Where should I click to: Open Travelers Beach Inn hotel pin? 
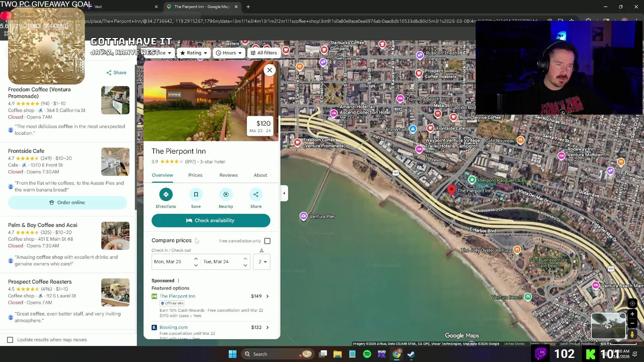click(400, 99)
